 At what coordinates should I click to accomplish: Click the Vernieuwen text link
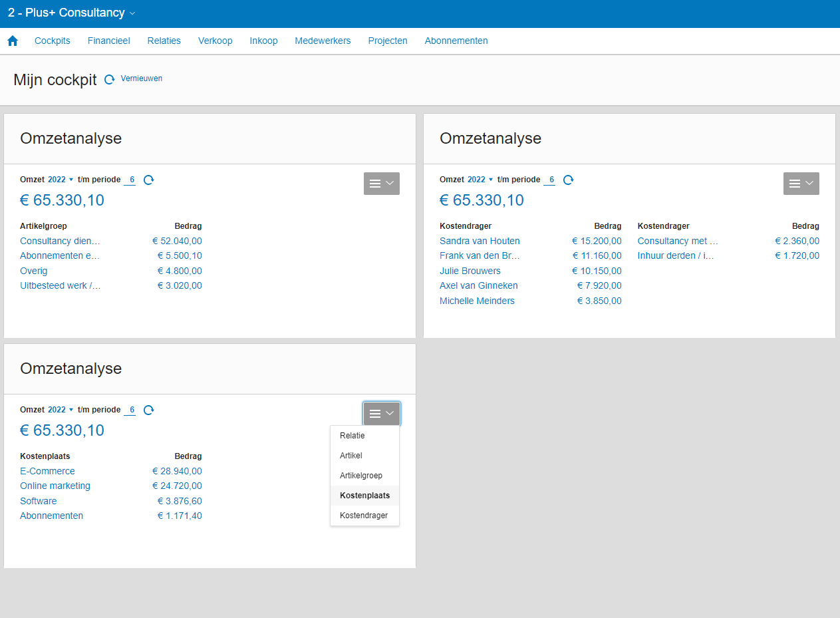coord(142,78)
